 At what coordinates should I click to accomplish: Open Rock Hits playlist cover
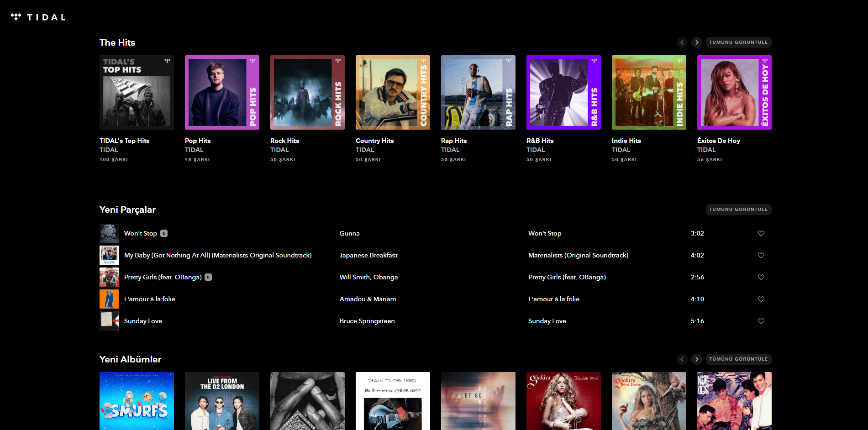(307, 93)
